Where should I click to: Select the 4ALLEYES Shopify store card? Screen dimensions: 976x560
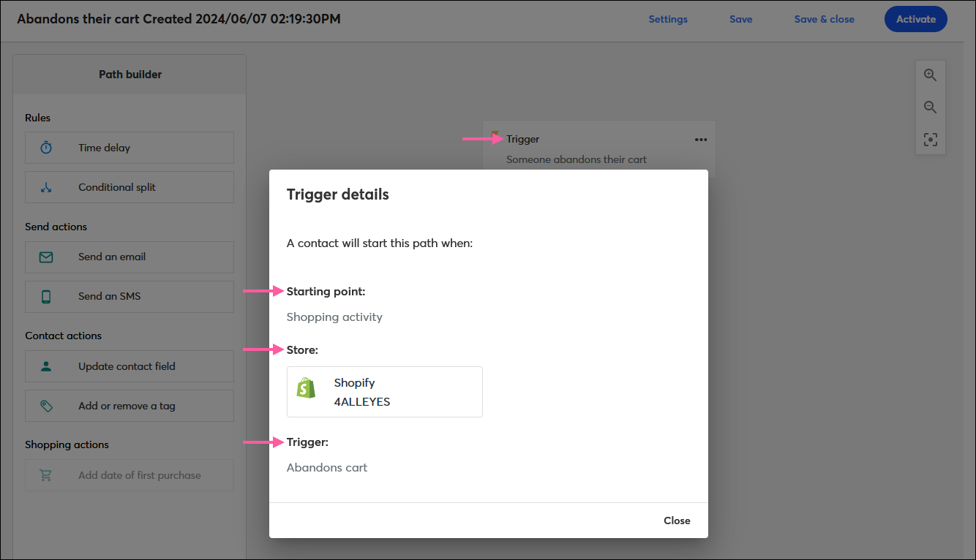click(x=385, y=391)
